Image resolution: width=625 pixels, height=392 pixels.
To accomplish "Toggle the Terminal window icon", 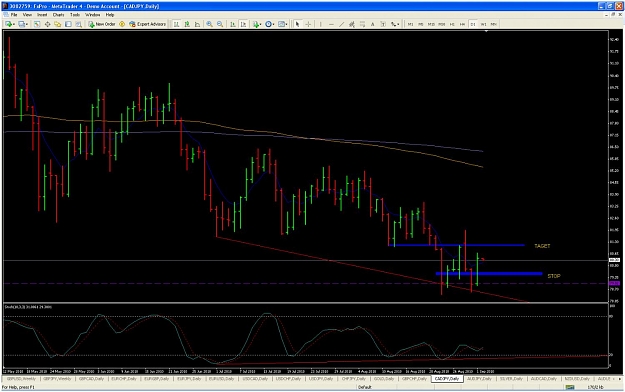I will (68, 24).
